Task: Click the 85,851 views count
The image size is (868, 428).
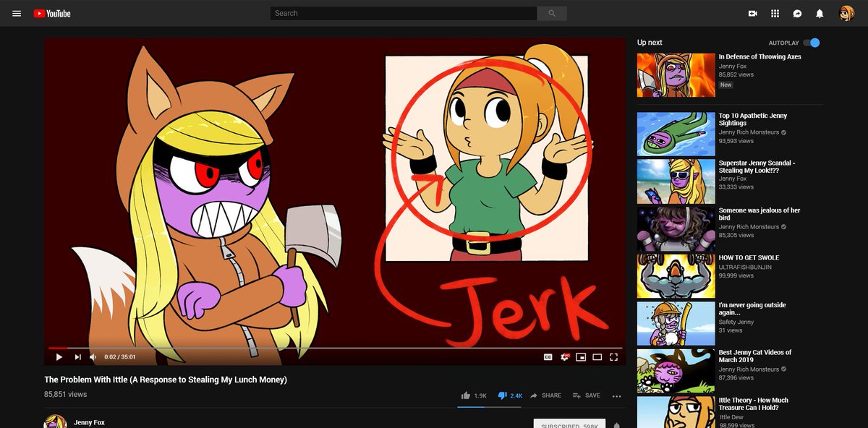Action: click(x=66, y=395)
